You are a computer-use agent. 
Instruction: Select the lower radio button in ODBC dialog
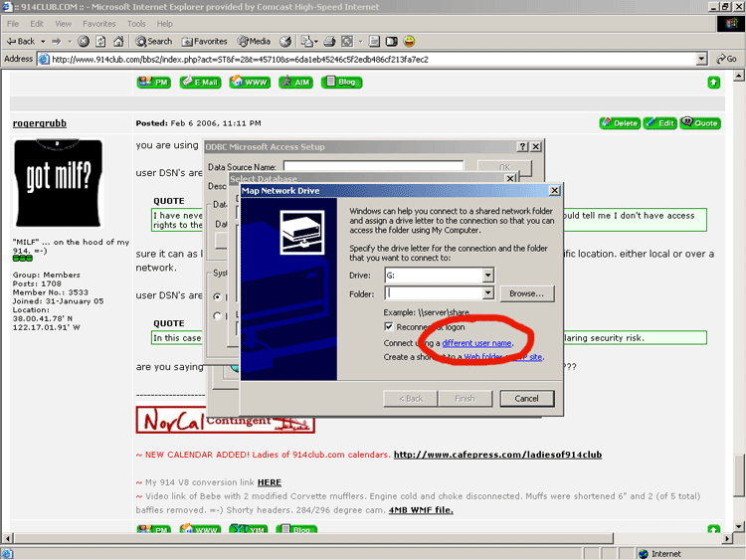pos(218,316)
